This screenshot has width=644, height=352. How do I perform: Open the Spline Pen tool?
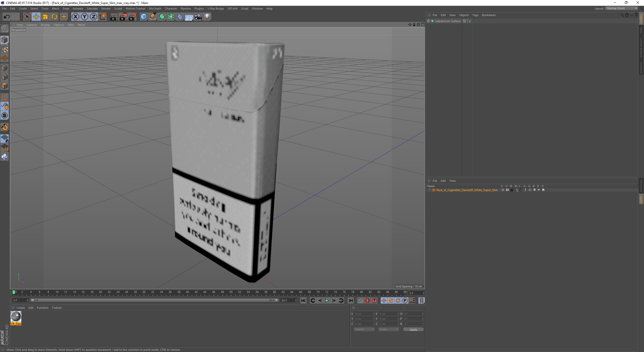(x=153, y=17)
